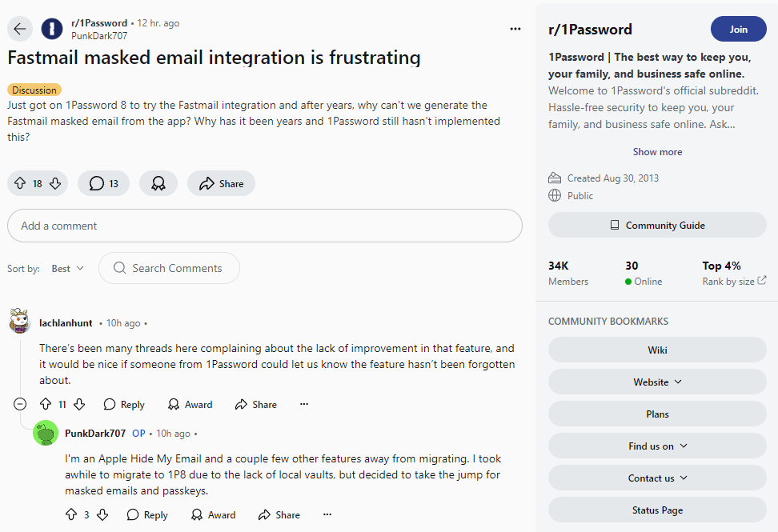Screen dimensions: 778x532
Task: Click the Add a comment field
Action: pos(265,226)
